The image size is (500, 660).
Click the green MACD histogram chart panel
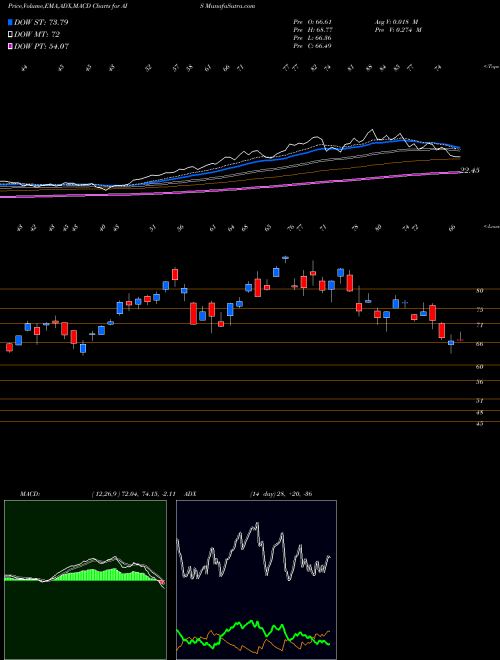(x=85, y=580)
